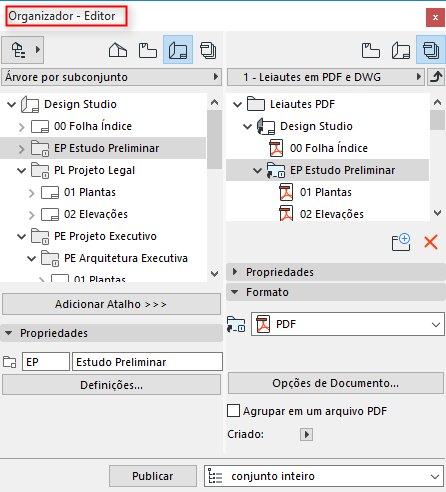Screen dimensions: 446x492
Task: Enable Agrupar em um arquivo PDF checkbox
Action: pyautogui.click(x=233, y=411)
